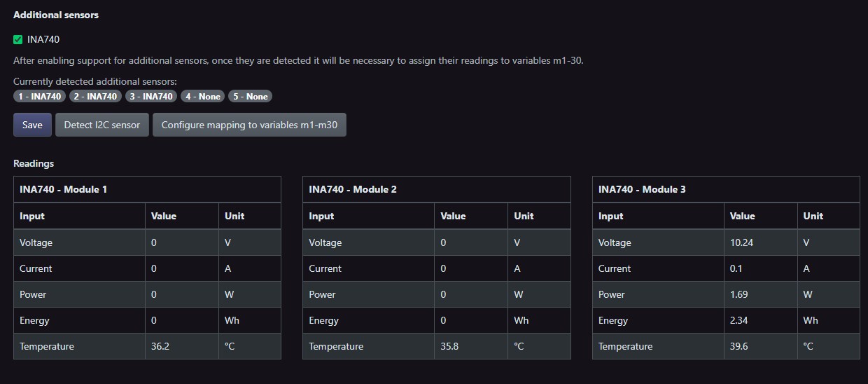
Task: Click the Value column header in Module 2
Action: tap(453, 216)
